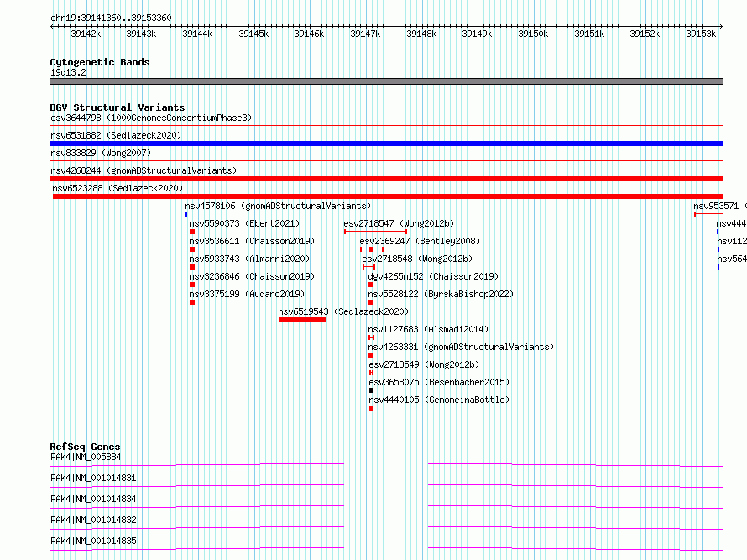Click the 19q13.2 cytogenetic band bar
The height and width of the screenshot is (560, 747).
click(386, 81)
